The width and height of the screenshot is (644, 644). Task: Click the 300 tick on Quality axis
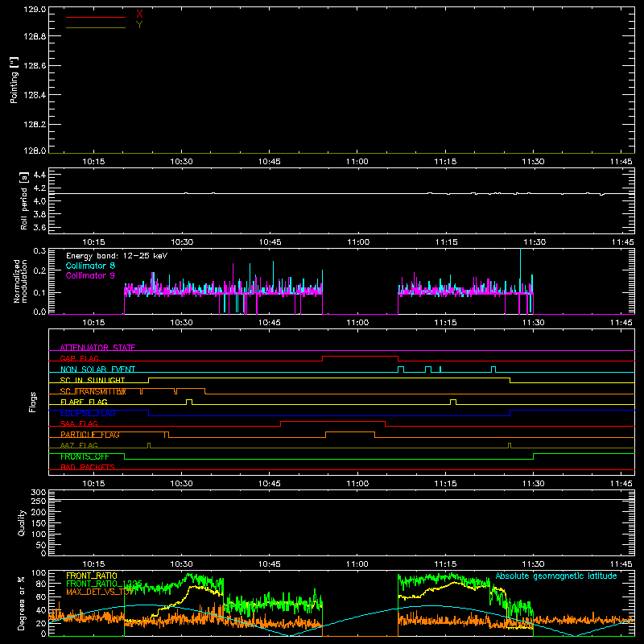[x=39, y=493]
